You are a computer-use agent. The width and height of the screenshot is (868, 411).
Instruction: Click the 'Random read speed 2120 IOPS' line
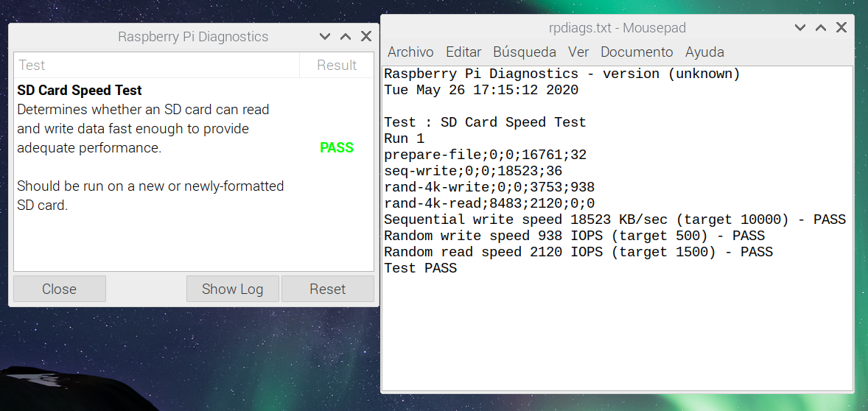[x=578, y=252]
